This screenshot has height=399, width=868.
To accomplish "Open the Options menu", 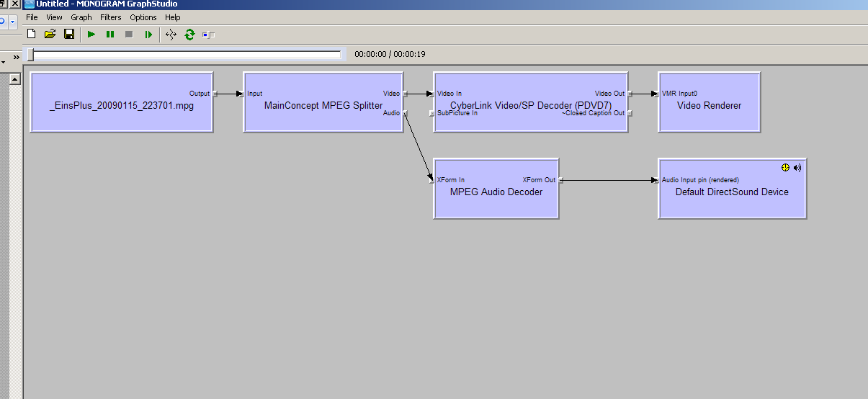I will tap(143, 17).
